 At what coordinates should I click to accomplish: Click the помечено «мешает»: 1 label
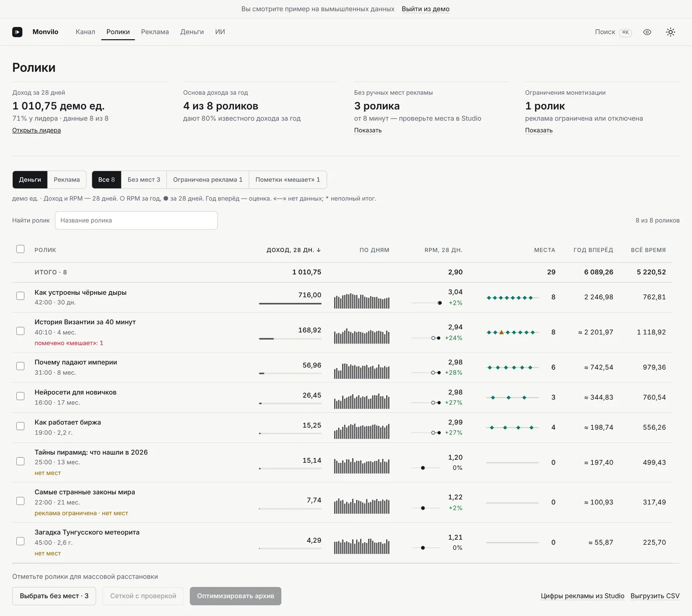tap(69, 343)
